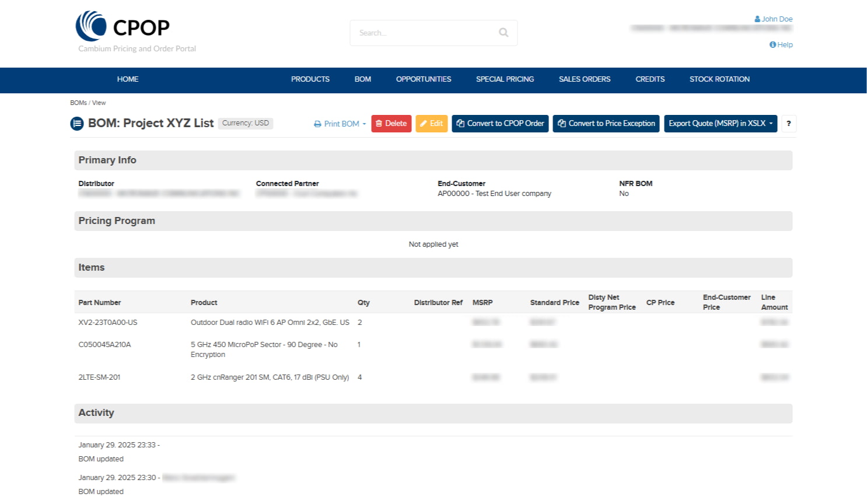Click Disty Net Program Price column header
Screen dimensions: 867x504
click(612, 302)
